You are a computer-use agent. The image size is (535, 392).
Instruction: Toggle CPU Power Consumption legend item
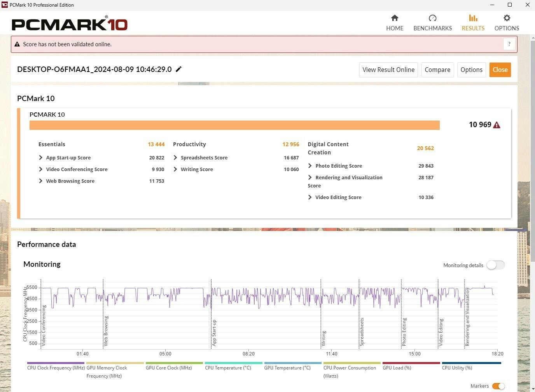tap(352, 370)
